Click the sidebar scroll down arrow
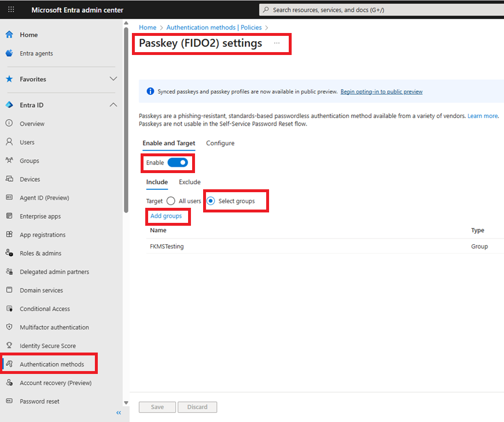Image resolution: width=504 pixels, height=422 pixels. click(126, 403)
